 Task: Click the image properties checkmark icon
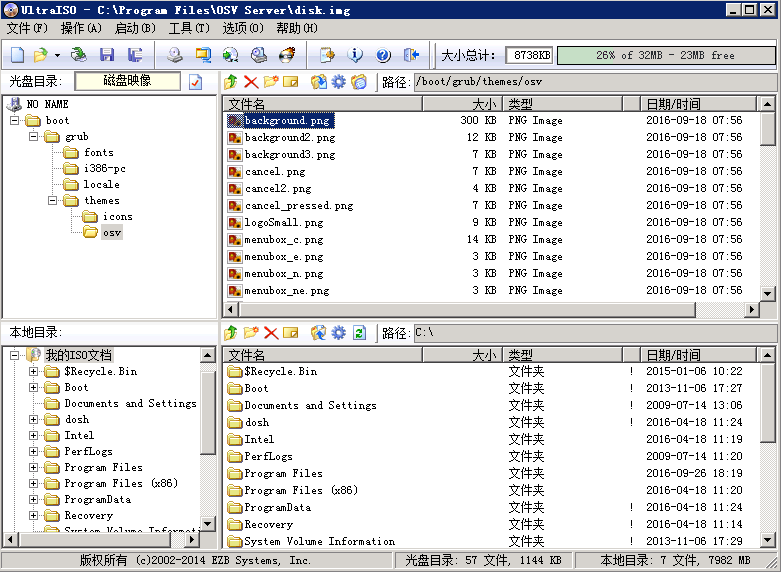point(196,81)
